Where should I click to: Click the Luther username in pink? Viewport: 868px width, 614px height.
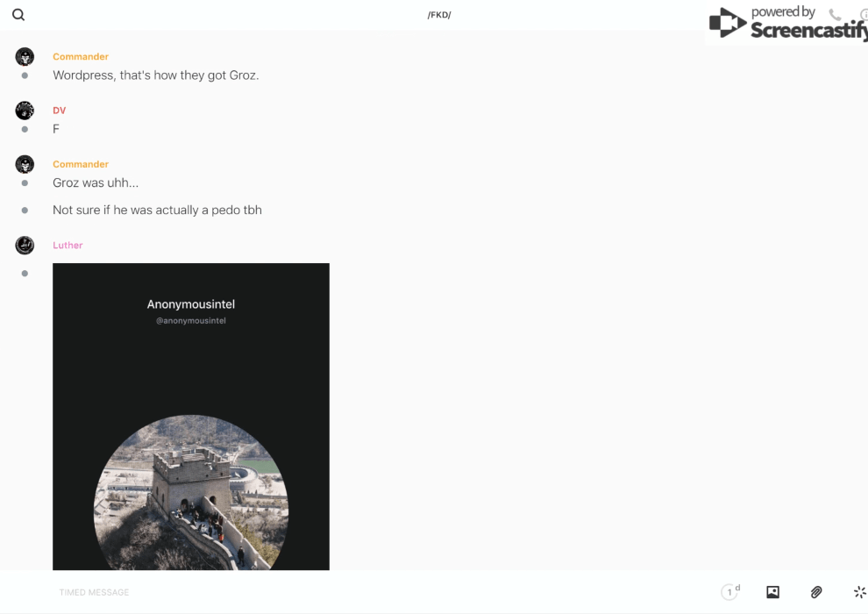(68, 246)
